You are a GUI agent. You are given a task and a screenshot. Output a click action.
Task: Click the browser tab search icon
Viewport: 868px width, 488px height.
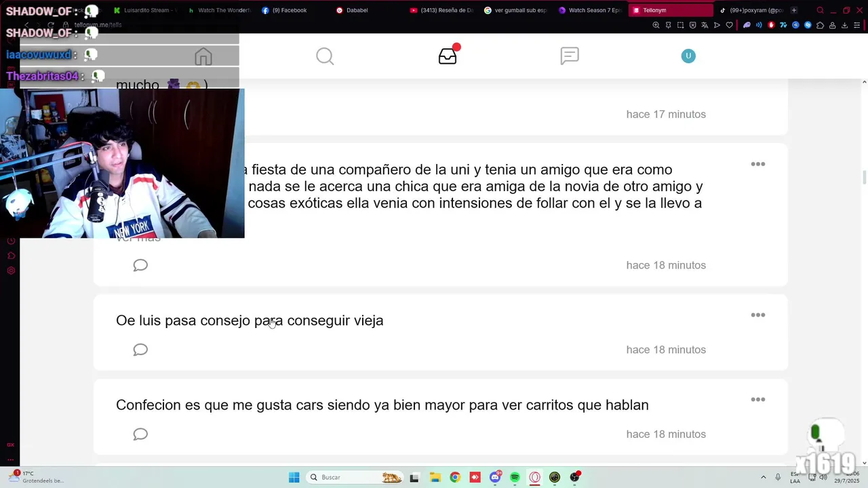coord(820,10)
